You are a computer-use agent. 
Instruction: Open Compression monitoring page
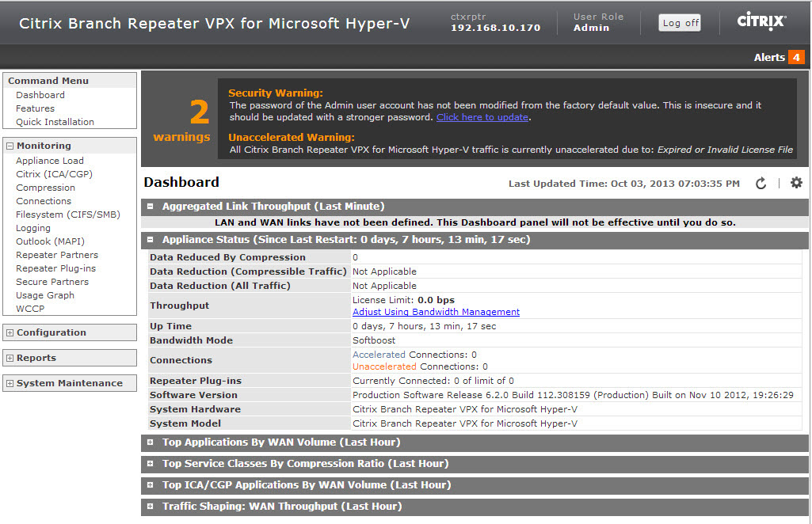[46, 188]
